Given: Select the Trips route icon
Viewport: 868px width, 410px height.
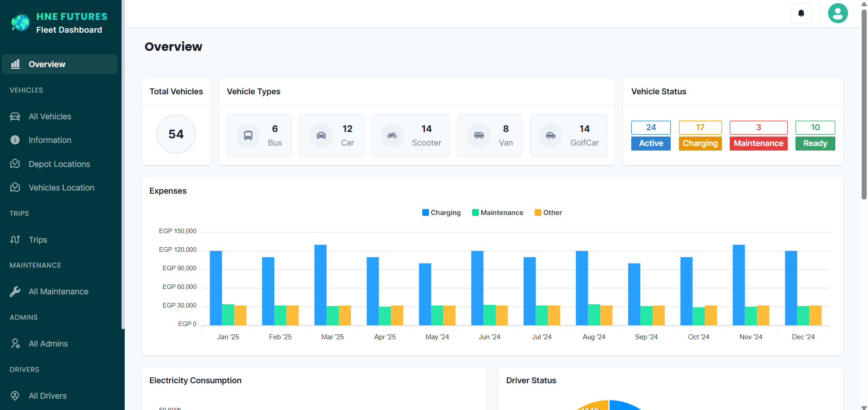Looking at the screenshot, I should (x=15, y=239).
